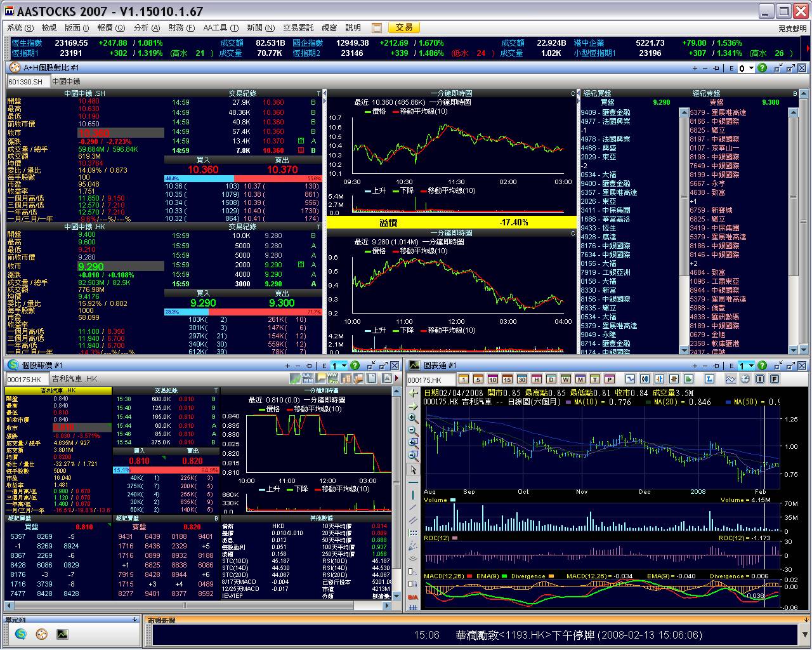Click the WW Pro icon in quote toolbar

pos(332,378)
